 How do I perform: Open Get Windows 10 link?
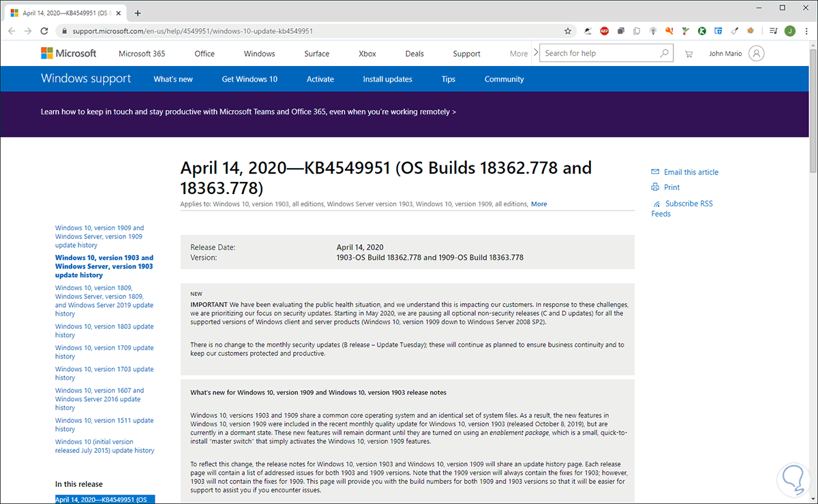(249, 79)
